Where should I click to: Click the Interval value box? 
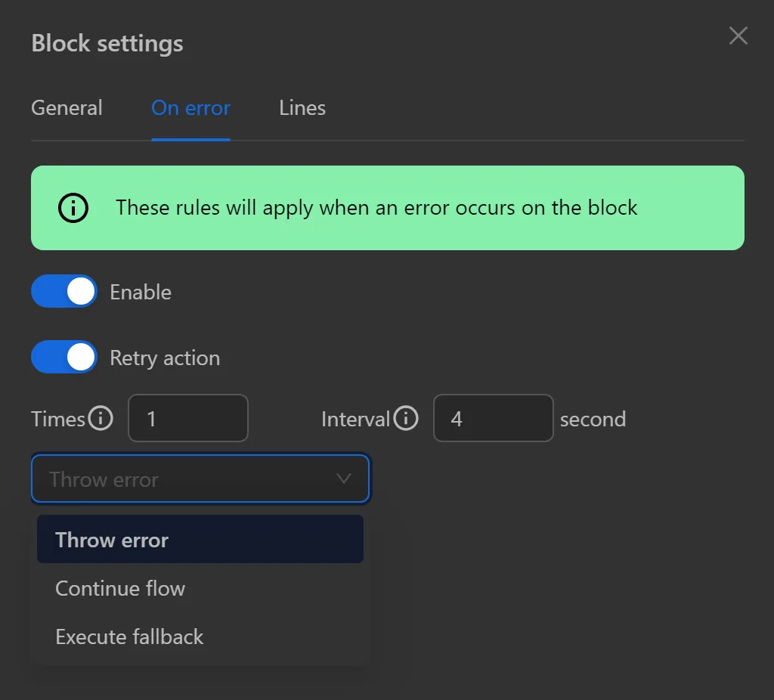(x=493, y=418)
